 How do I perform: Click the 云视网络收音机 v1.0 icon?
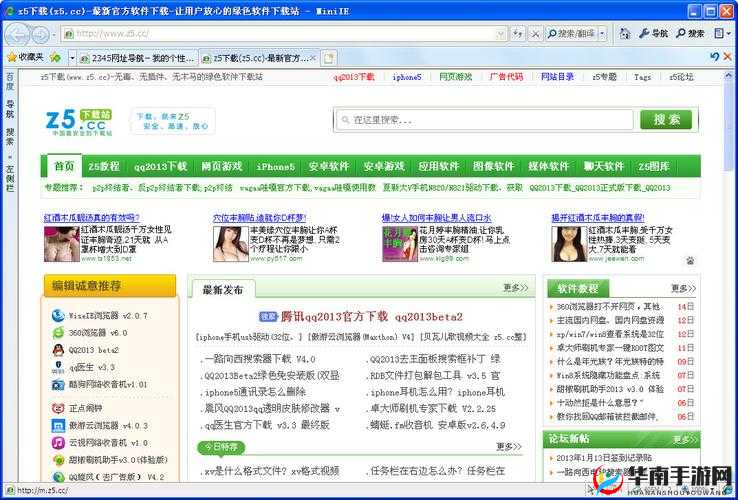(x=58, y=443)
